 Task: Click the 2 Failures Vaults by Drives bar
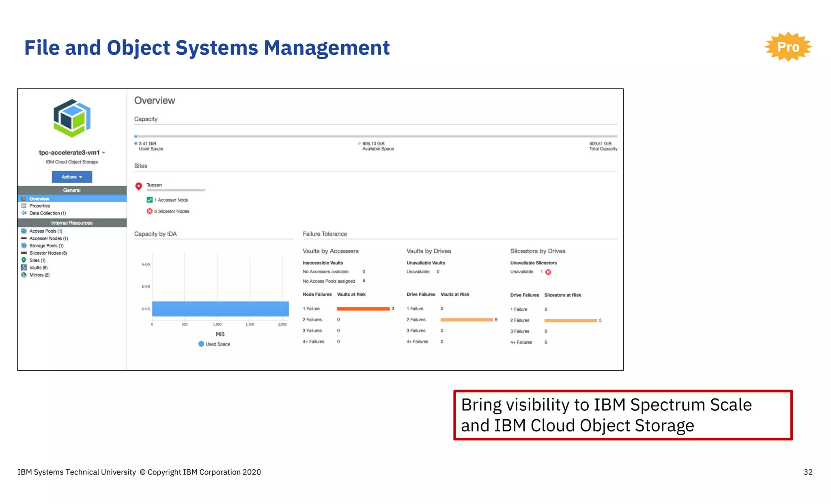point(467,320)
